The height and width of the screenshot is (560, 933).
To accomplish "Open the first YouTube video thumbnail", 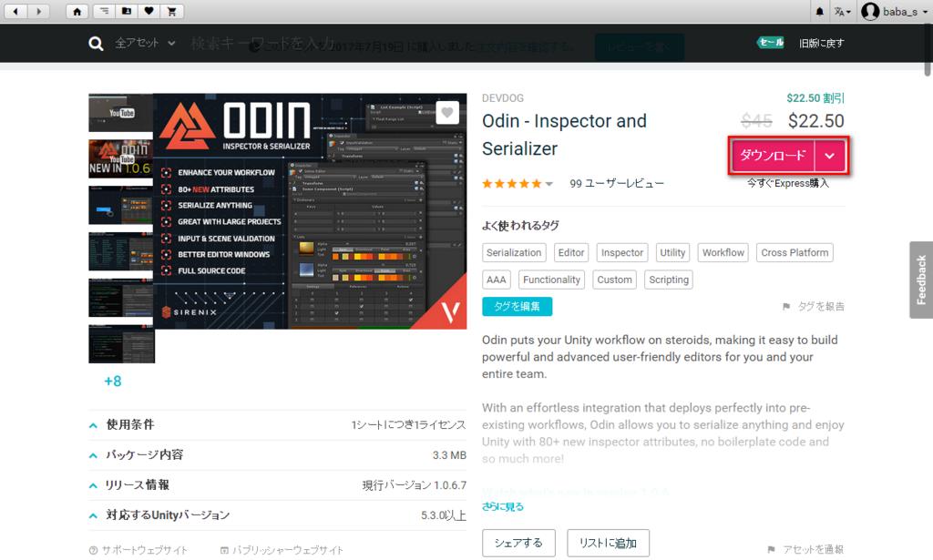I will (x=121, y=112).
